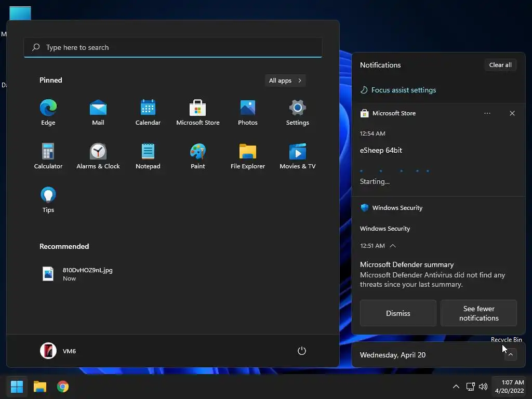Image resolution: width=532 pixels, height=399 pixels.
Task: Open Microsoft Store notification options menu
Action: coord(487,113)
